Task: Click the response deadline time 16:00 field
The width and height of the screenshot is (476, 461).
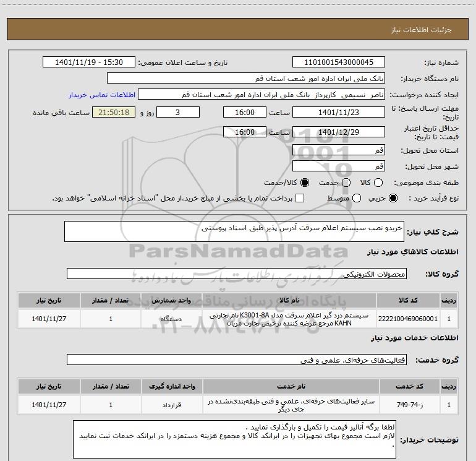Action: (x=245, y=112)
